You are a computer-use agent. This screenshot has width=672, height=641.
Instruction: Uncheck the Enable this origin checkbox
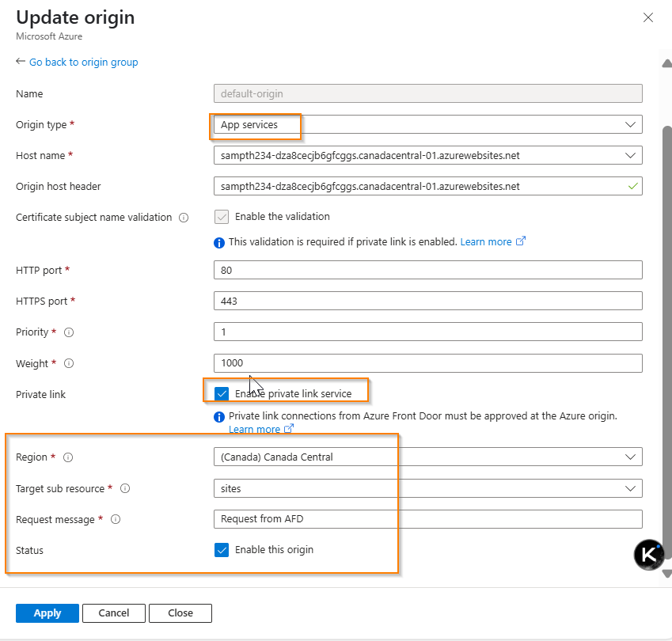pos(222,549)
